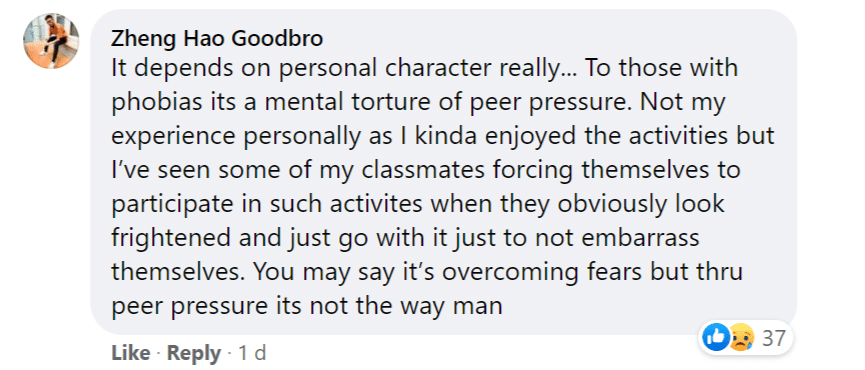The image size is (865, 370).
Task: Click the blue thumbs-up reaction icon
Action: (716, 337)
